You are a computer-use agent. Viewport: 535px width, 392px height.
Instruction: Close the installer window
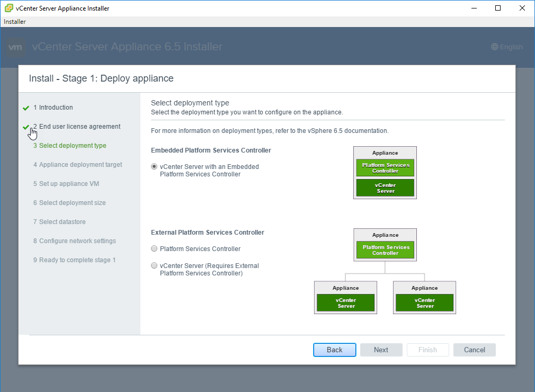(522, 8)
